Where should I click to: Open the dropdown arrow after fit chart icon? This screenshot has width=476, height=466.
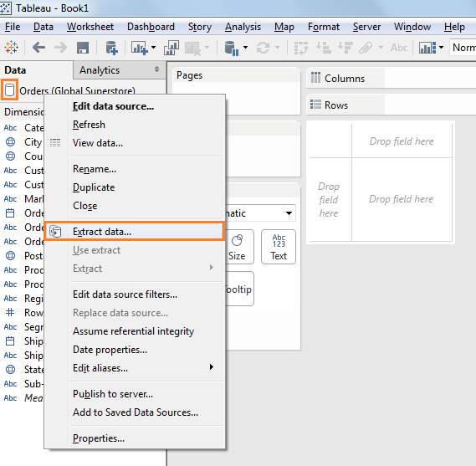pyautogui.click(x=441, y=48)
